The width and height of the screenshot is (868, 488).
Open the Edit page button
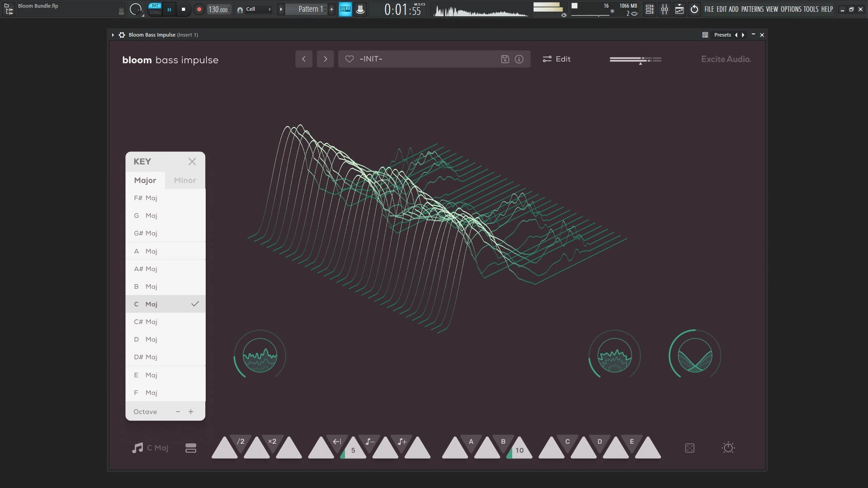557,59
